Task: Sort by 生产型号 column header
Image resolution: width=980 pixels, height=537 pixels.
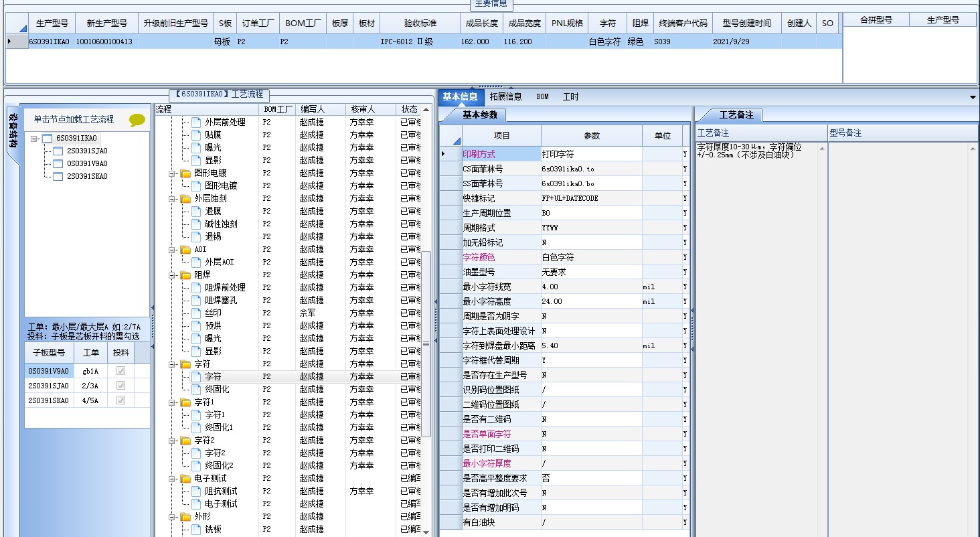Action: pos(52,23)
